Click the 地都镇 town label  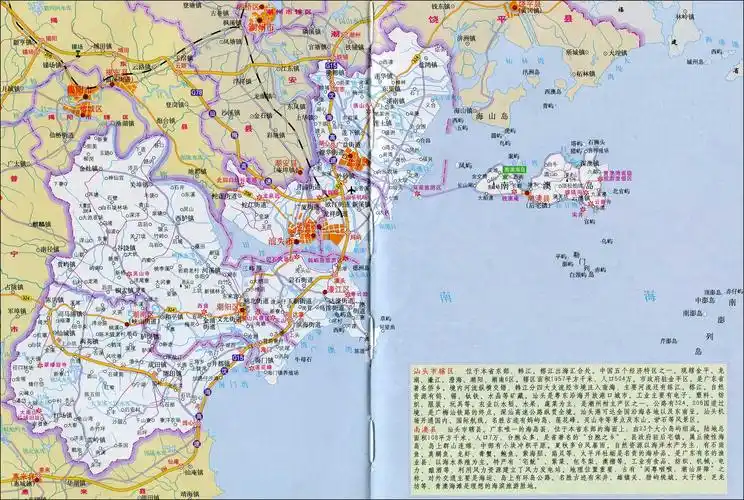(197, 171)
